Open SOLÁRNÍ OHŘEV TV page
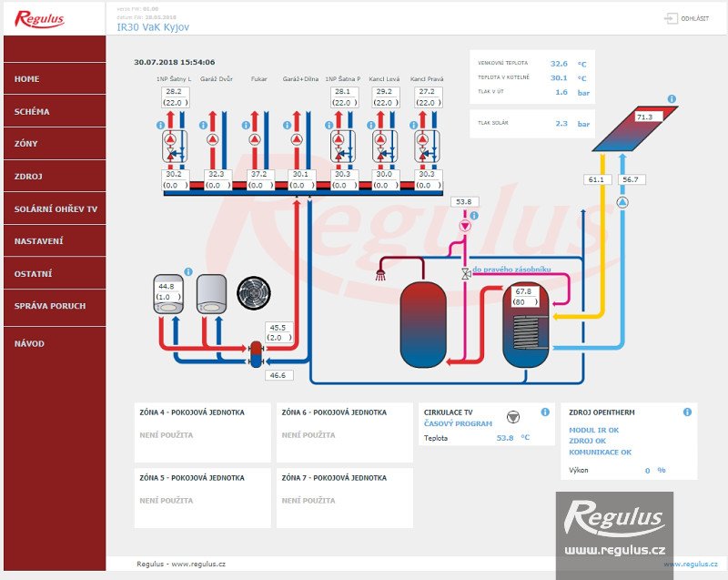The width and height of the screenshot is (728, 580). [x=55, y=209]
